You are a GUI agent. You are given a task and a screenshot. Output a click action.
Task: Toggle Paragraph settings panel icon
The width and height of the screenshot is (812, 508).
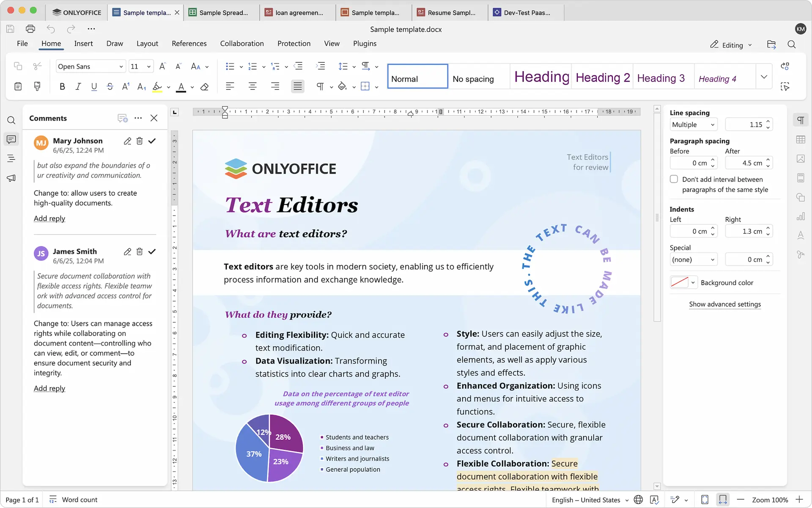tap(801, 120)
